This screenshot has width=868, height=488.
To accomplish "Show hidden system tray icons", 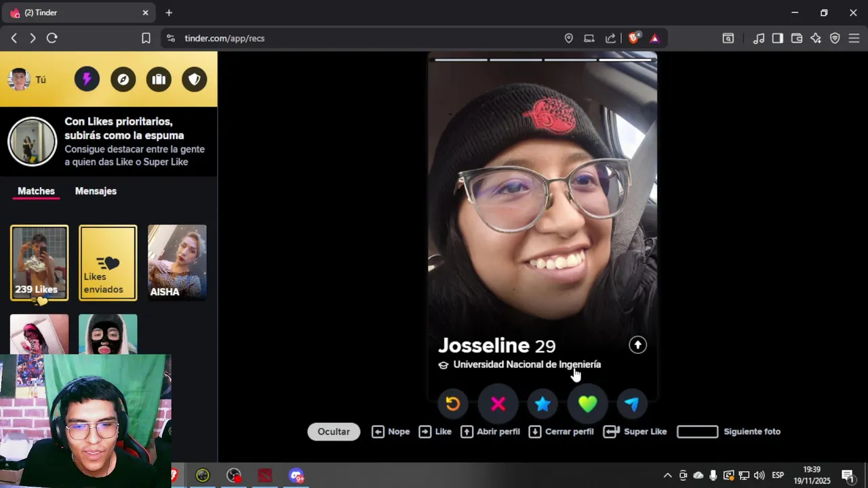I will (667, 476).
